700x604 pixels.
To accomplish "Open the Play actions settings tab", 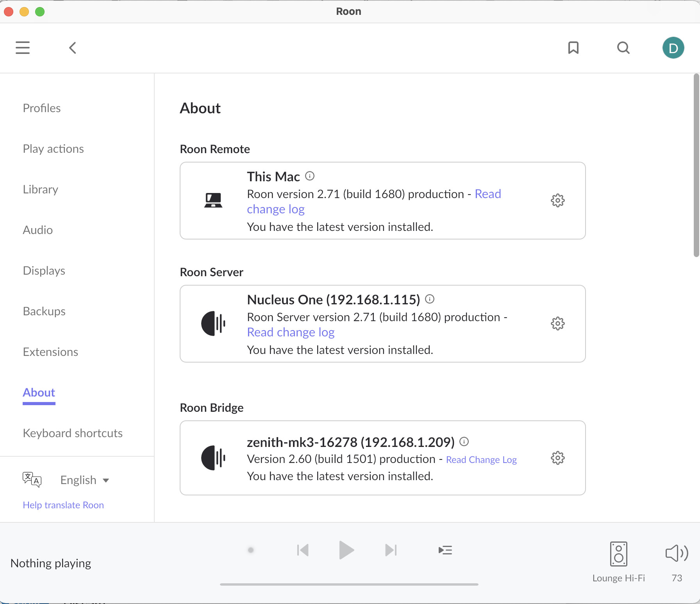I will point(54,149).
